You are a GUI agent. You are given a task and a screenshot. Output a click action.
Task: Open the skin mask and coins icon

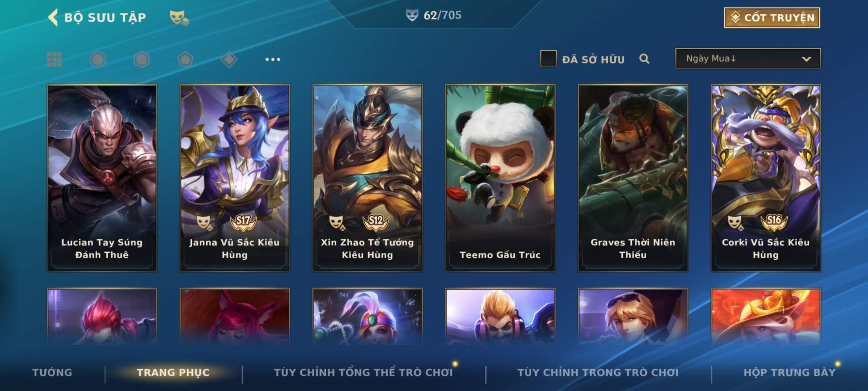[x=179, y=18]
